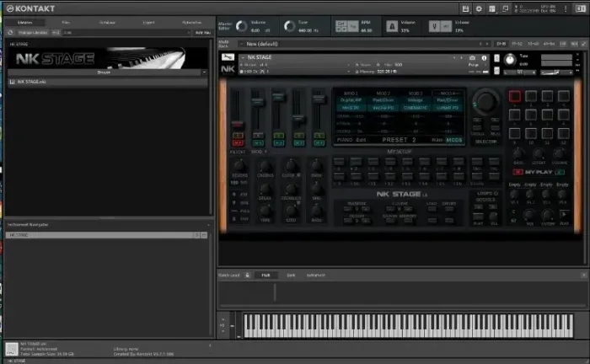Open workspace management panel icon
The height and width of the screenshot is (364, 590).
coord(491,8)
